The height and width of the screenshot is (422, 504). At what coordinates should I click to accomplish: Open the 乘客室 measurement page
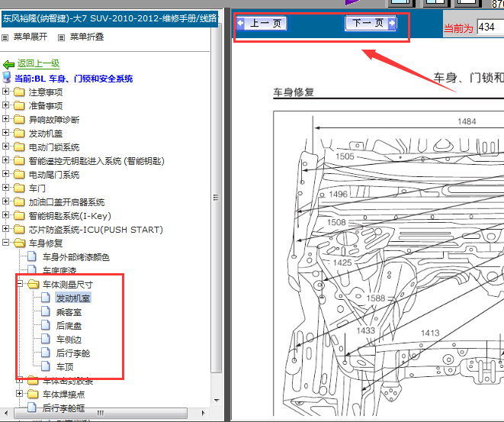pyautogui.click(x=69, y=312)
